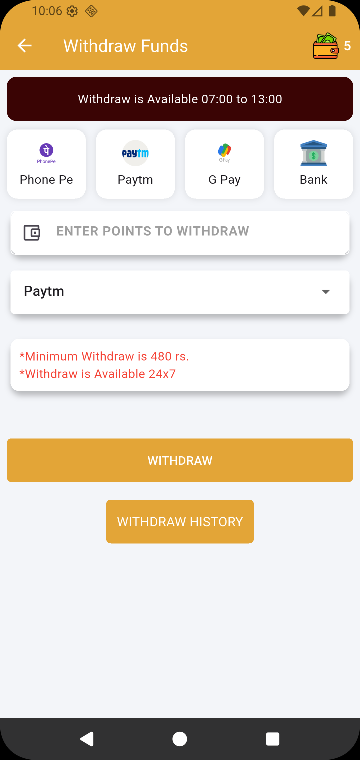This screenshot has height=760, width=360.
Task: Pick the G Pay logo icon
Action: 224,153
